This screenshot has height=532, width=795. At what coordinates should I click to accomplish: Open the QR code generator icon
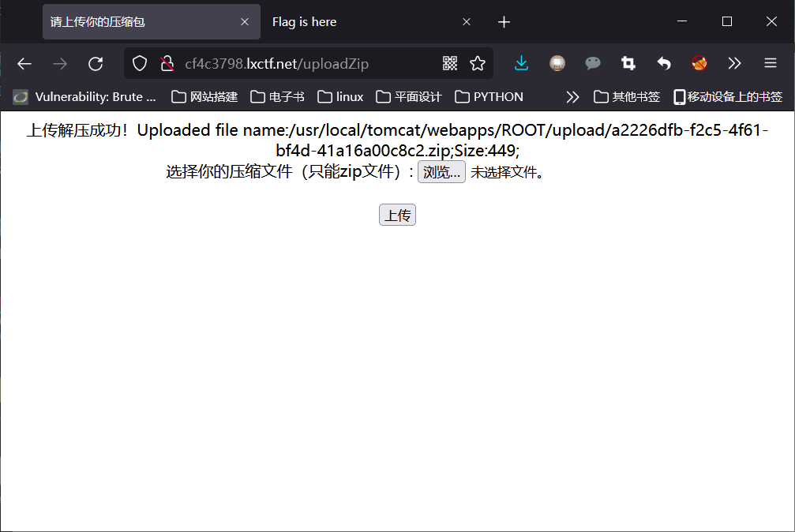coord(450,63)
